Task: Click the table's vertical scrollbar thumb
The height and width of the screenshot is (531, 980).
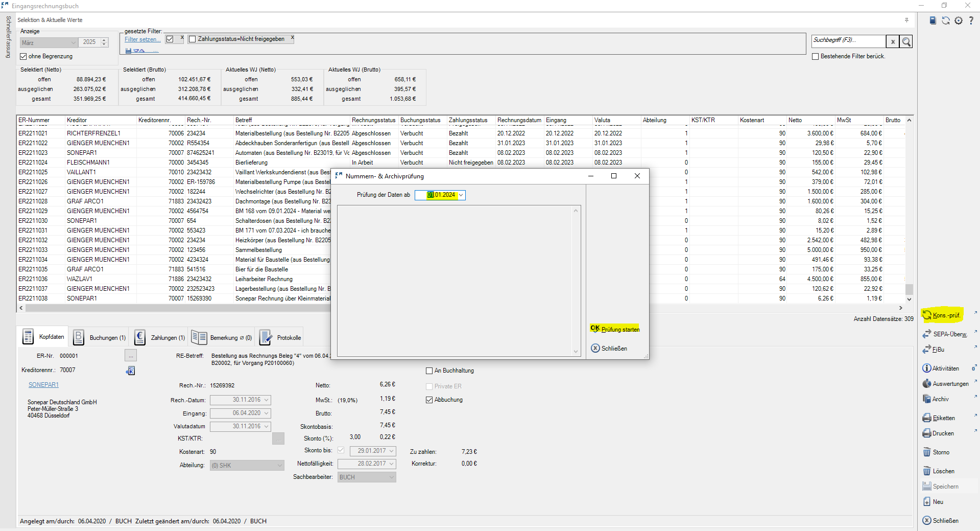Action: [909, 289]
